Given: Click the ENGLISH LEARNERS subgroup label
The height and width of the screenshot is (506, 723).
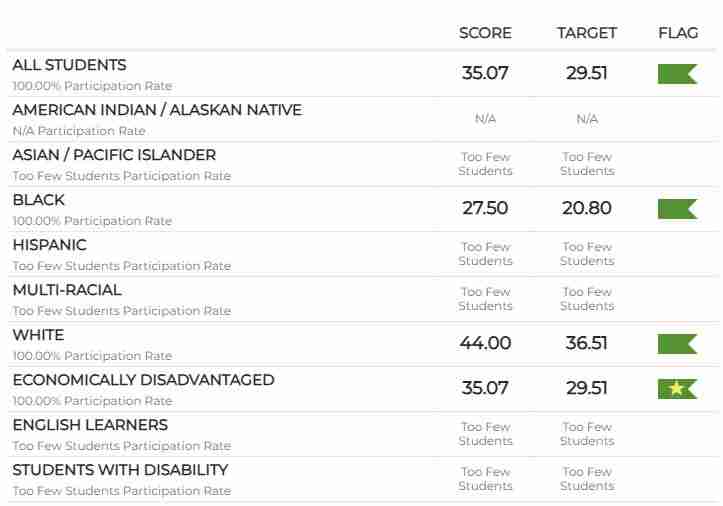Looking at the screenshot, I should [x=90, y=425].
